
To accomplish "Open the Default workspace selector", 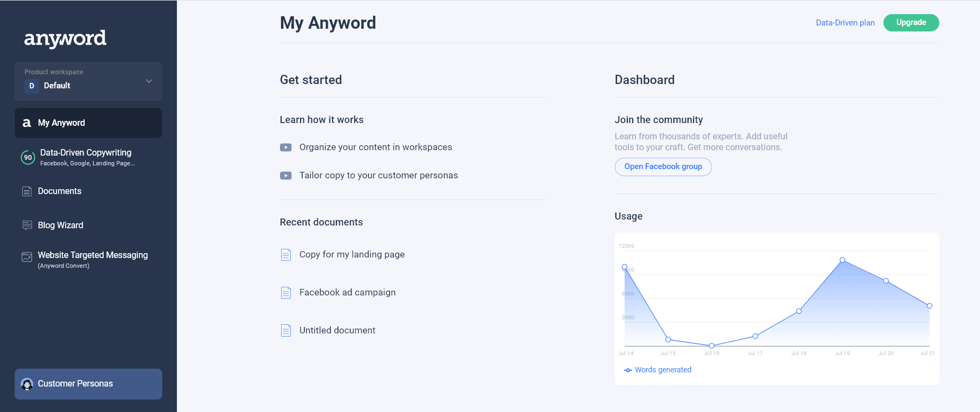I will click(x=57, y=86).
